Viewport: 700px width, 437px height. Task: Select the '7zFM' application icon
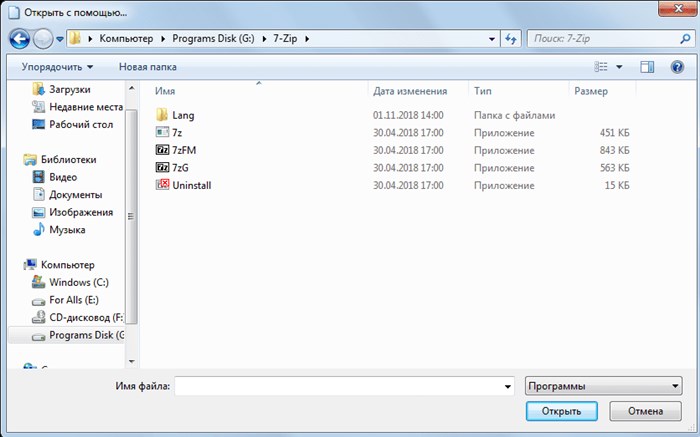pos(162,150)
